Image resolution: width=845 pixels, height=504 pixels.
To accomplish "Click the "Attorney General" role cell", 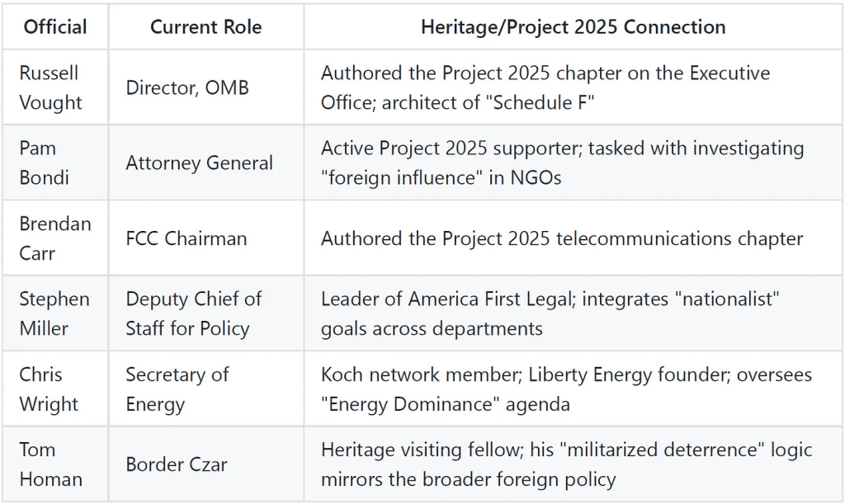I will 199,163.
